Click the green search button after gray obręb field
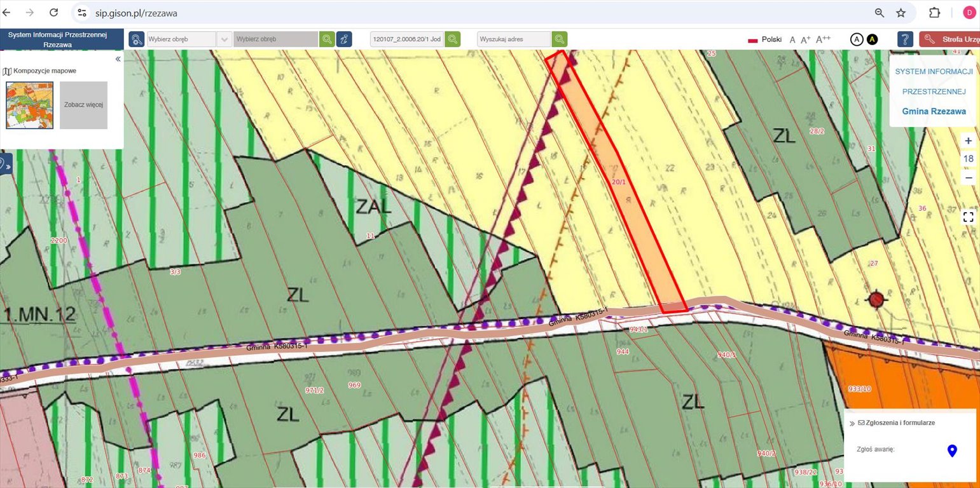Viewport: 980px width, 488px height. pos(327,39)
